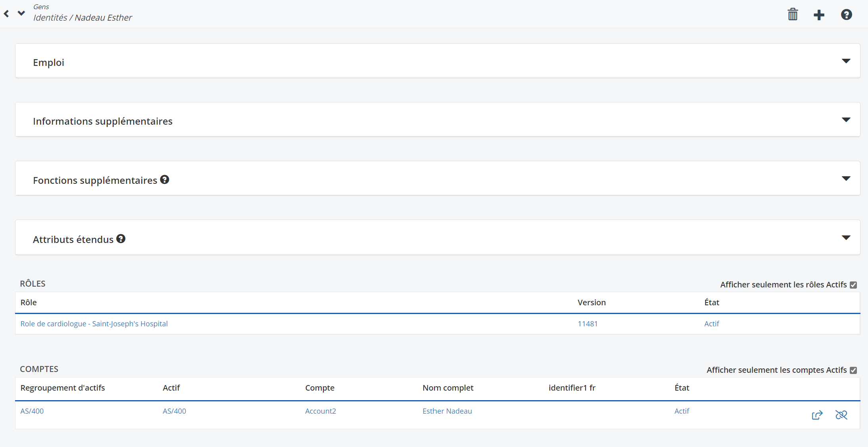868x447 pixels.
Task: Expand the Fonctions supplémentaires section arrow
Action: [x=846, y=179]
